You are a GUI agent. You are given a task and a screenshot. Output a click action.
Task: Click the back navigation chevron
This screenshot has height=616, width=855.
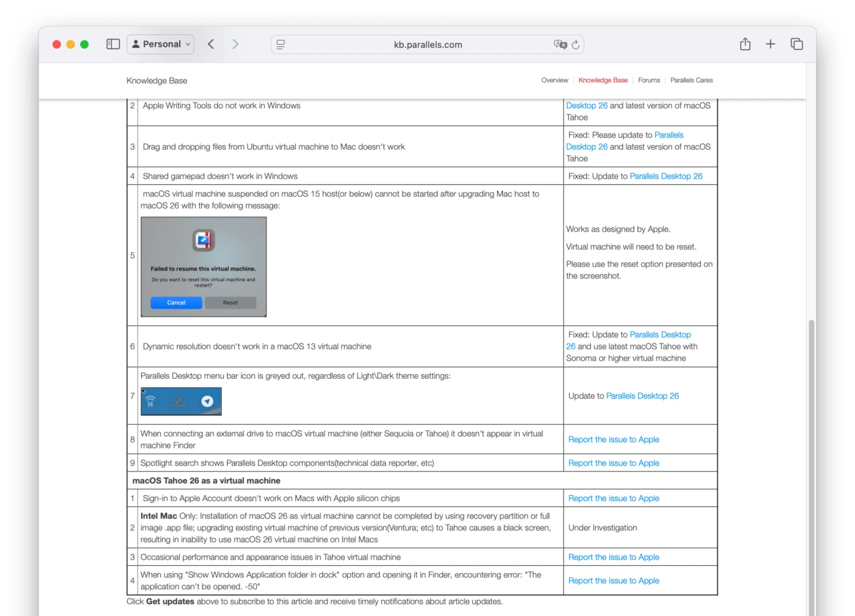click(x=210, y=43)
